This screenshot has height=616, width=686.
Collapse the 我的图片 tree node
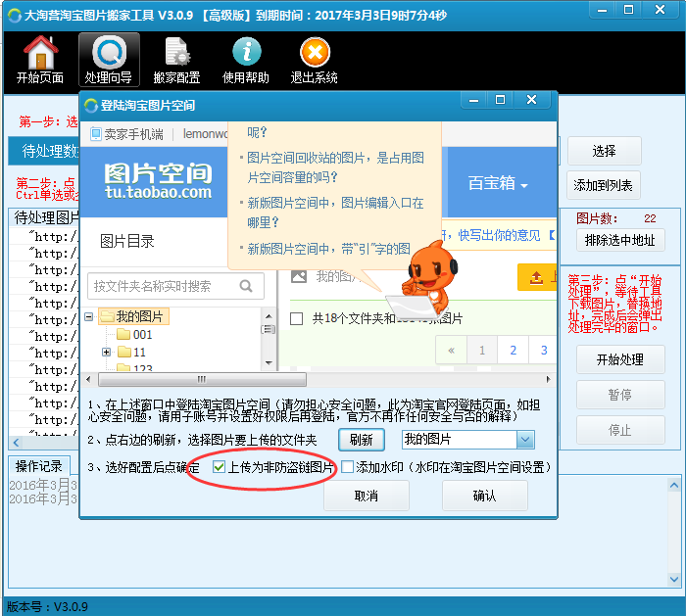(x=89, y=316)
